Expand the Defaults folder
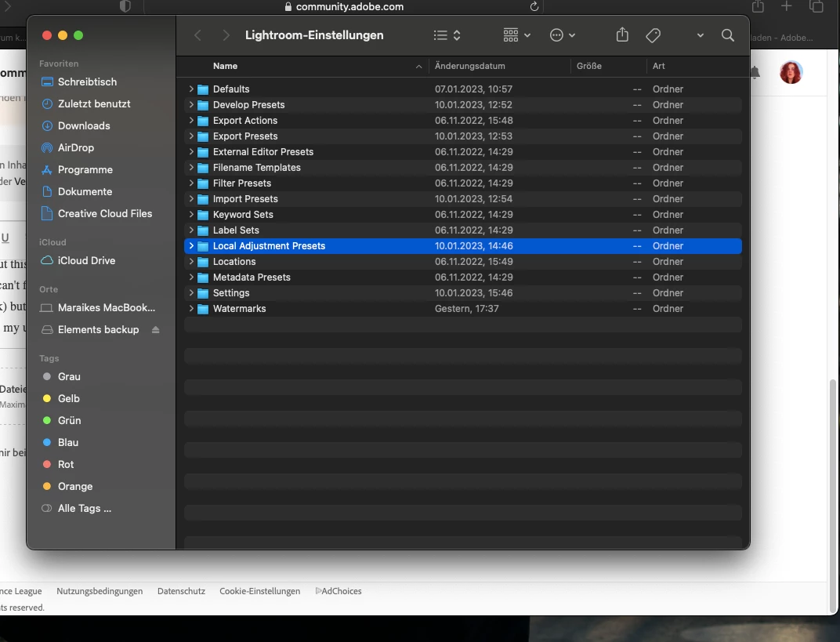 [191, 89]
